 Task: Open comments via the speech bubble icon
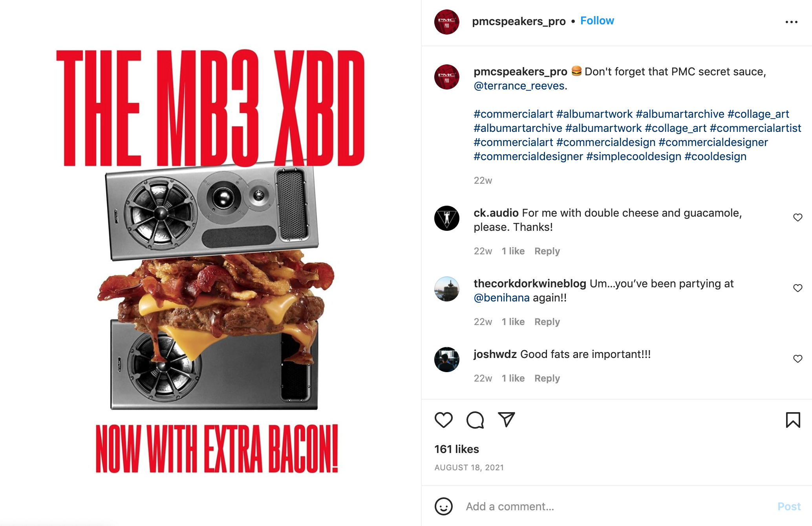(x=475, y=420)
